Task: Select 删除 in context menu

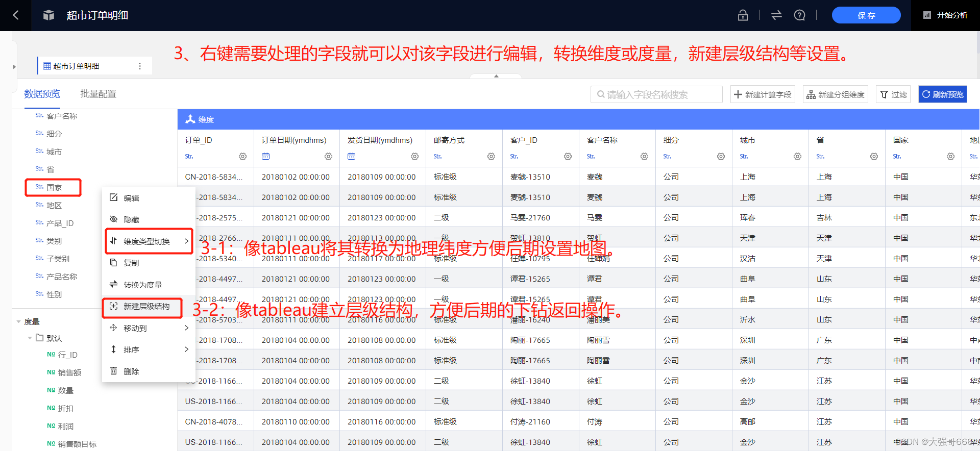Action: 149,371
